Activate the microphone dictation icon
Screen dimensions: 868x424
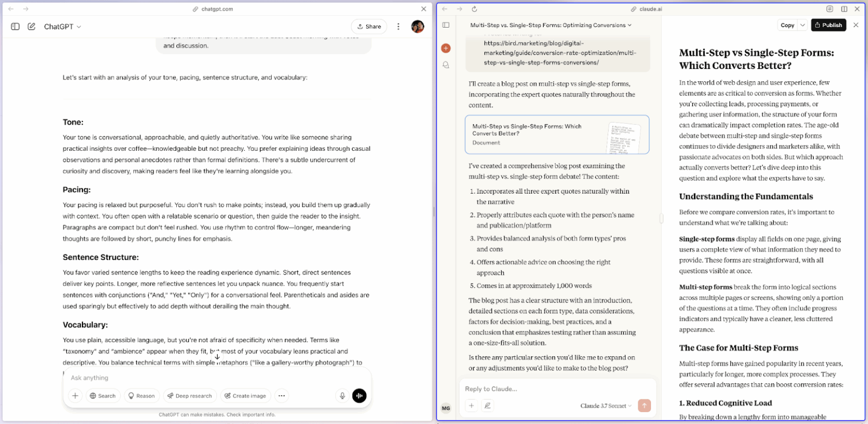coord(342,396)
